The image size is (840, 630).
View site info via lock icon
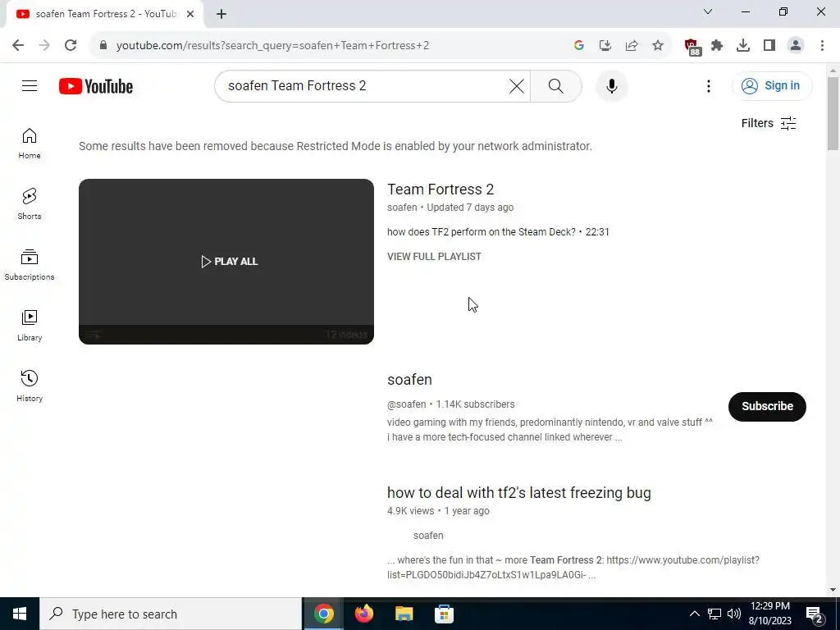point(103,45)
